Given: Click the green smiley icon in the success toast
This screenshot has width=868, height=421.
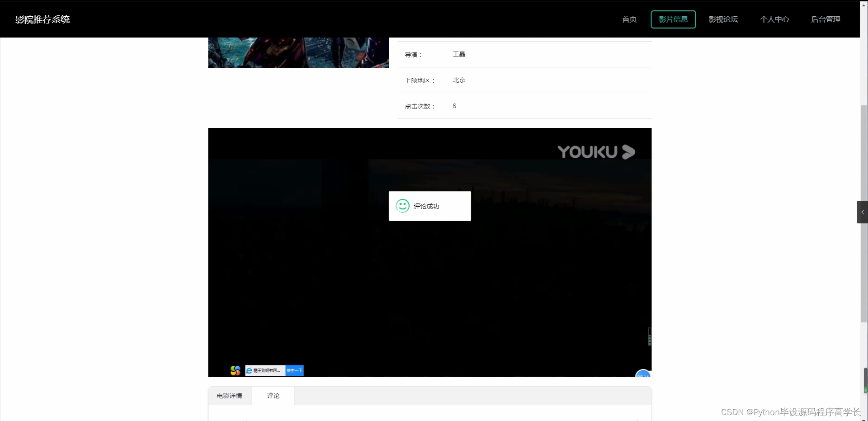Looking at the screenshot, I should pos(402,206).
